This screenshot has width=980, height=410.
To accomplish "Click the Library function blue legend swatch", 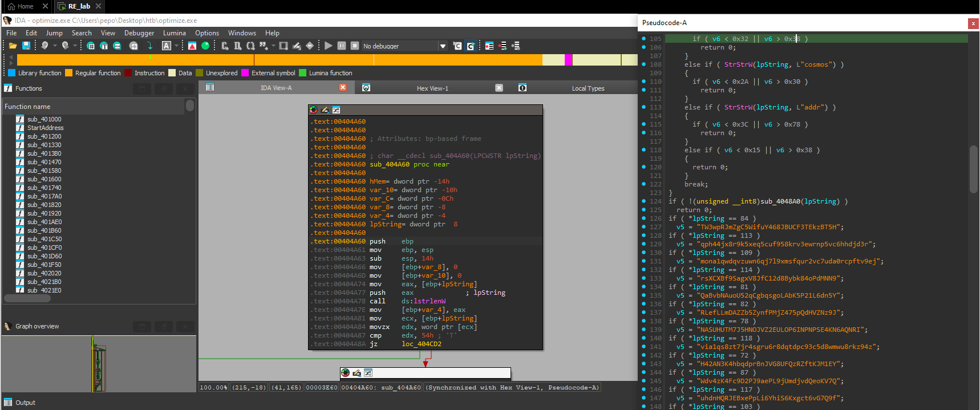I will pyautogui.click(x=12, y=73).
